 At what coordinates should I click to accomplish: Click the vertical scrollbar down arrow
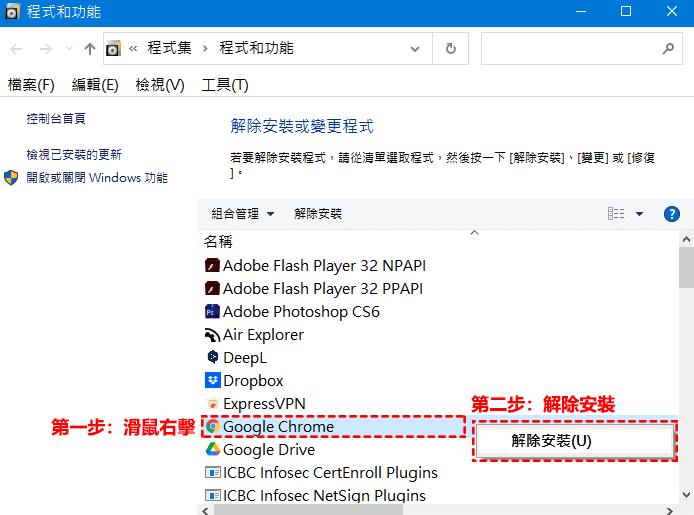[x=686, y=495]
